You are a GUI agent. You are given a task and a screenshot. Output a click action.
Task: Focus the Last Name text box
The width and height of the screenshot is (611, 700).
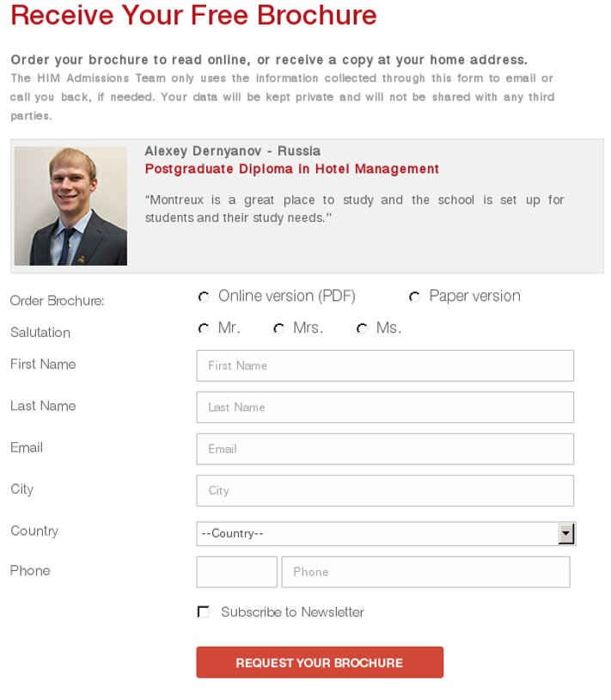click(x=385, y=407)
